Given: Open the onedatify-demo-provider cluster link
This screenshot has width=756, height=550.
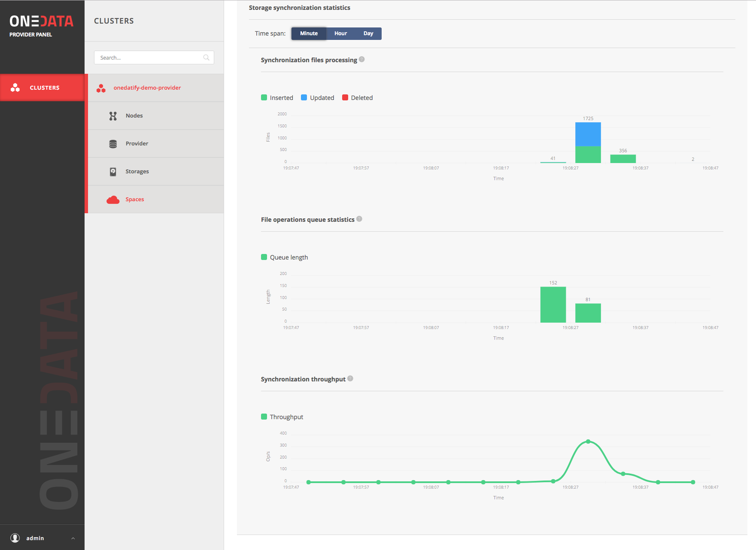Looking at the screenshot, I should 147,88.
